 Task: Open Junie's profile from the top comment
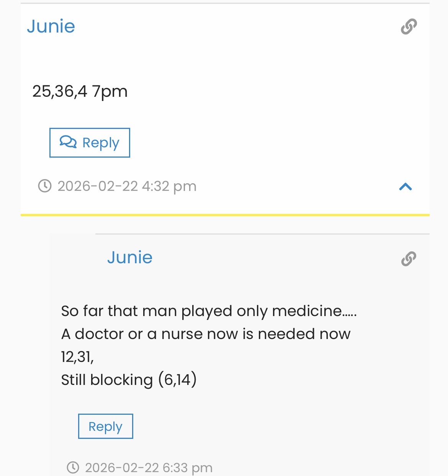click(x=51, y=26)
